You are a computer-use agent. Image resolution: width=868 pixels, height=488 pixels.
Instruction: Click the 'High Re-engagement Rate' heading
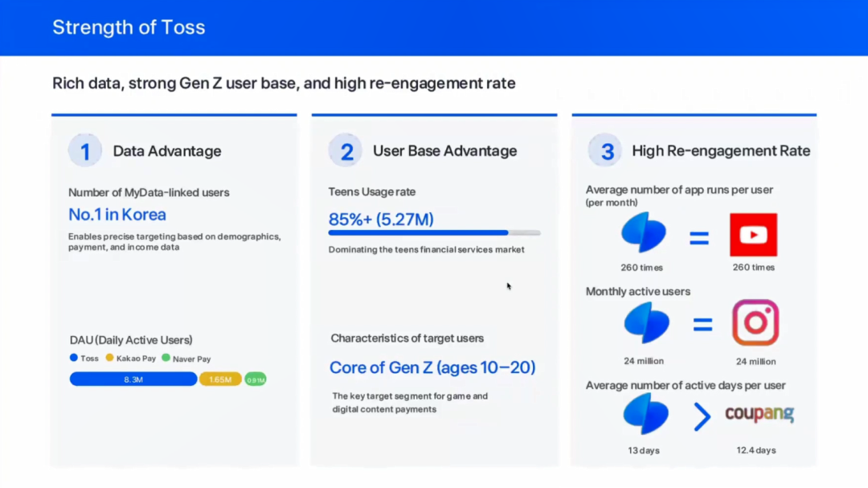[721, 150]
